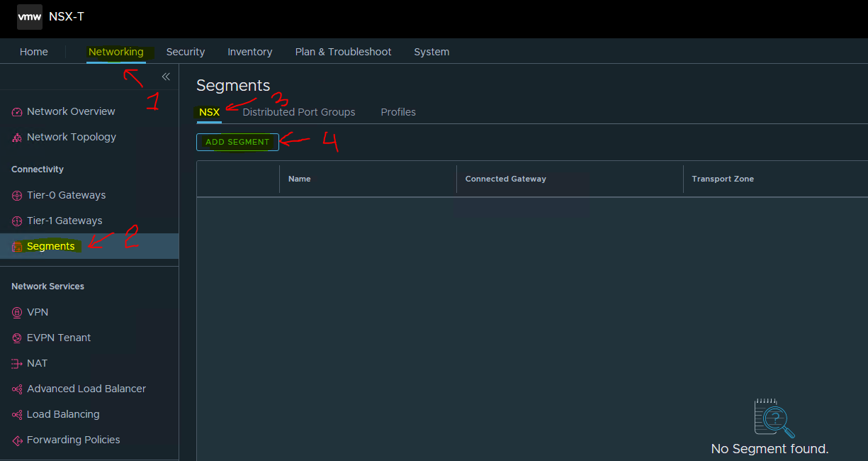Click the NAT icon
The width and height of the screenshot is (868, 461).
click(x=17, y=364)
